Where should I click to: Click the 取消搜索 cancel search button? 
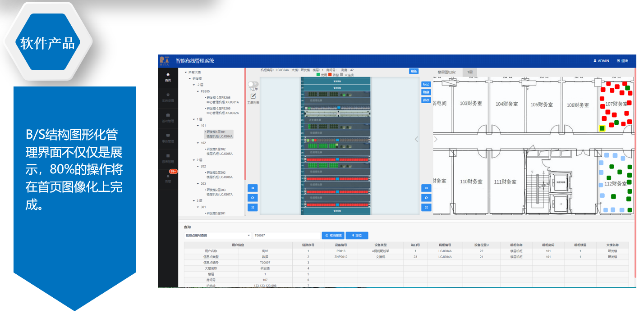(333, 236)
